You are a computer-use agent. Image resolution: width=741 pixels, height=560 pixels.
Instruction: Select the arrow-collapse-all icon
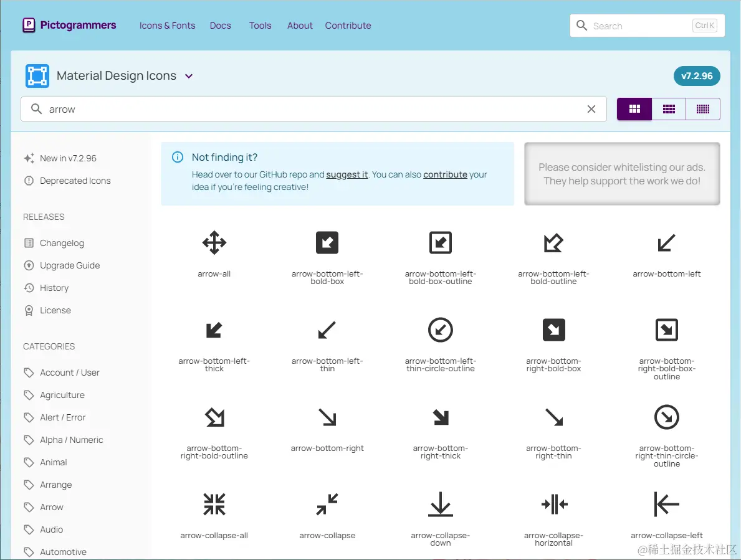[x=214, y=505]
